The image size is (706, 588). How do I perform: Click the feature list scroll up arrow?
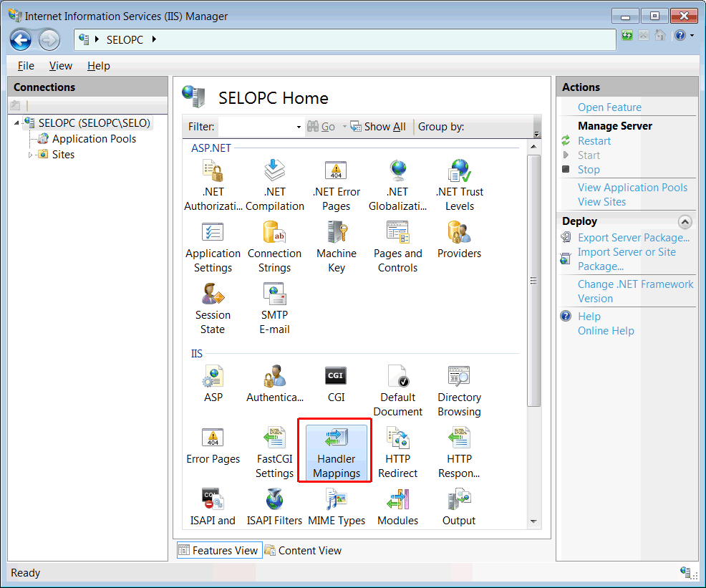click(533, 147)
